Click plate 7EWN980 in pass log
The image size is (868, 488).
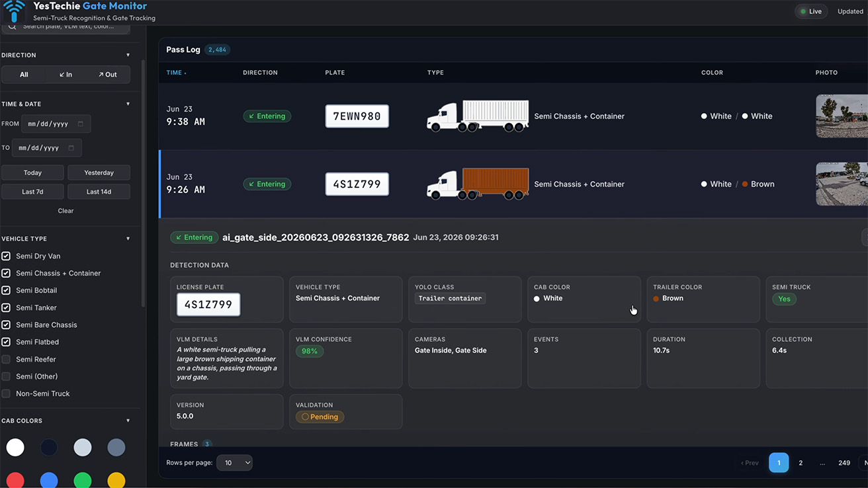coord(357,116)
